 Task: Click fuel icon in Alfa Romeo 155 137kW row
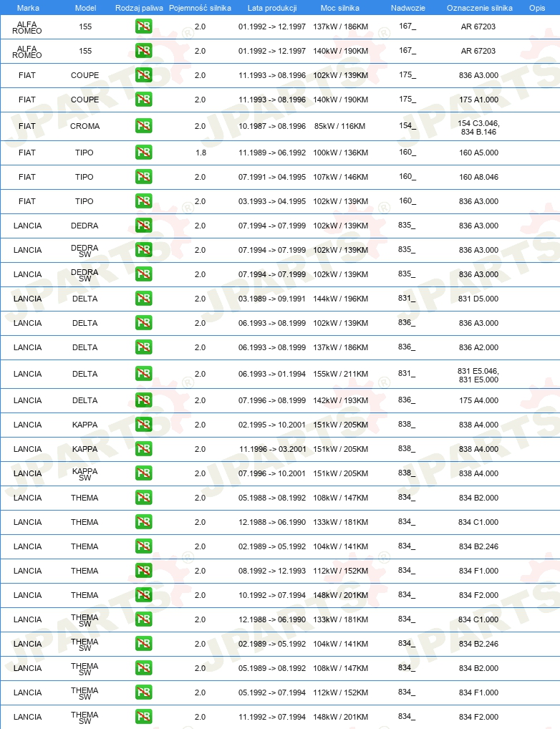(x=144, y=26)
